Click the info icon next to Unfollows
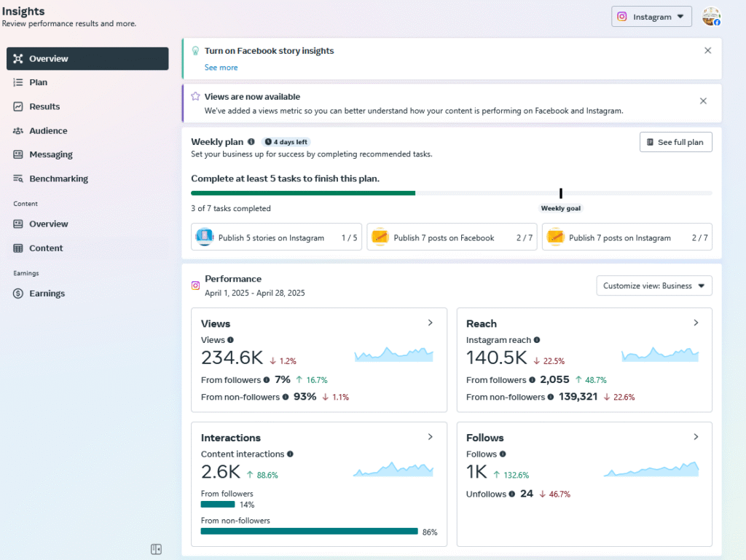This screenshot has height=560, width=746. click(x=511, y=494)
